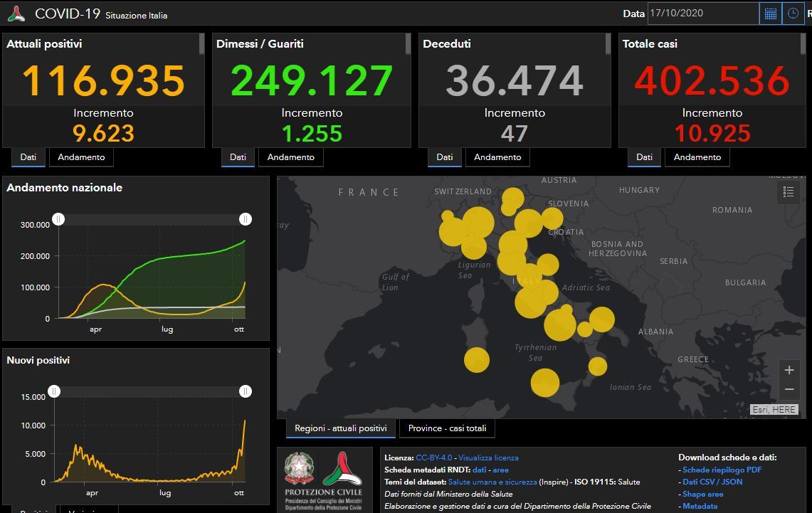Image resolution: width=812 pixels, height=513 pixels.
Task: Show Province - casi totali map tab
Action: [x=447, y=428]
